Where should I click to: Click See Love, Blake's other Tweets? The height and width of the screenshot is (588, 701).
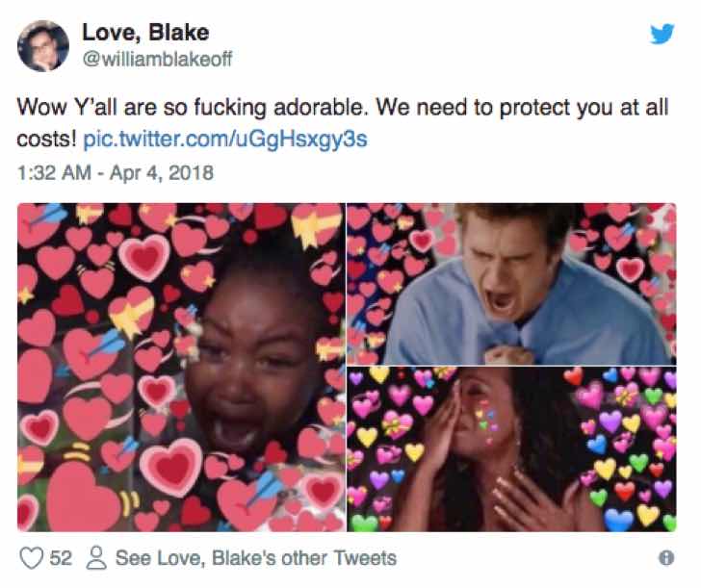pyautogui.click(x=256, y=558)
